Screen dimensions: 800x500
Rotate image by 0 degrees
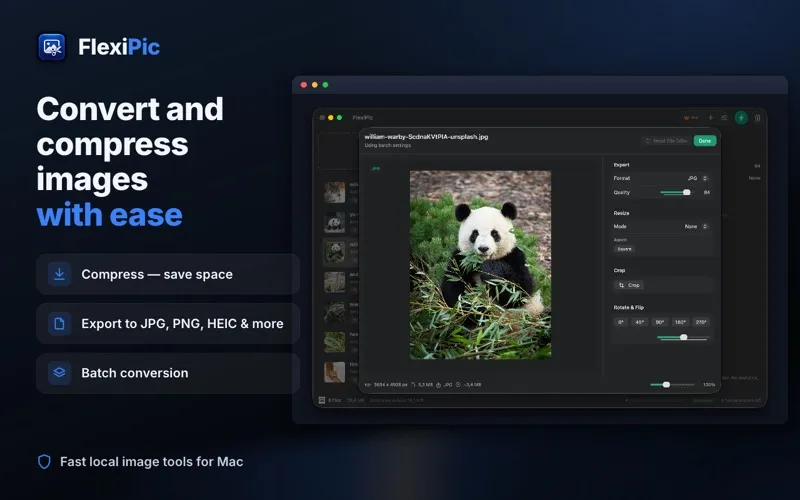pos(621,322)
